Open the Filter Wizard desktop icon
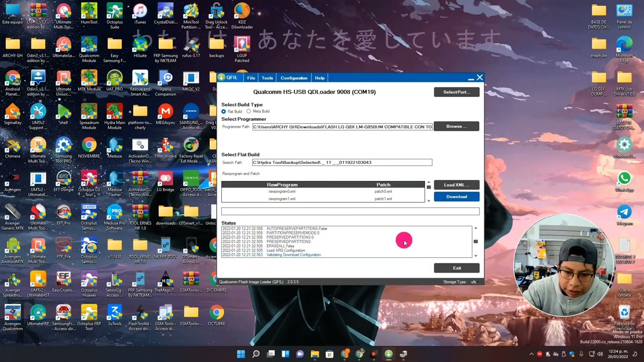Image resolution: width=644 pixels, height=362 pixels. (166, 148)
